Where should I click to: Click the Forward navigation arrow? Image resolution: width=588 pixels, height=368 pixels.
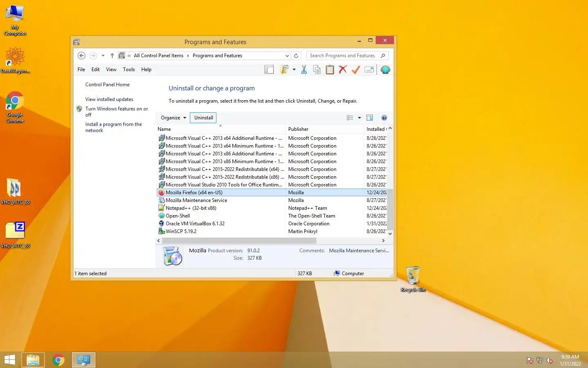(93, 56)
